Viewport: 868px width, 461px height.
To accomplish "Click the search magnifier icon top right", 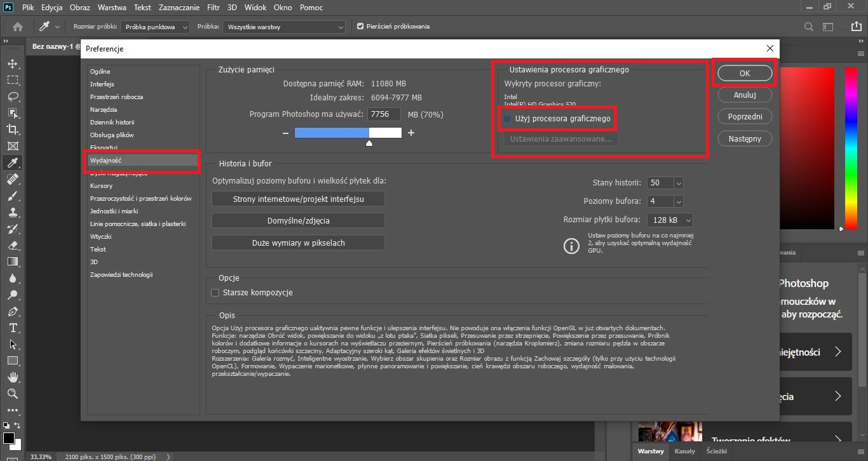I will click(x=808, y=27).
